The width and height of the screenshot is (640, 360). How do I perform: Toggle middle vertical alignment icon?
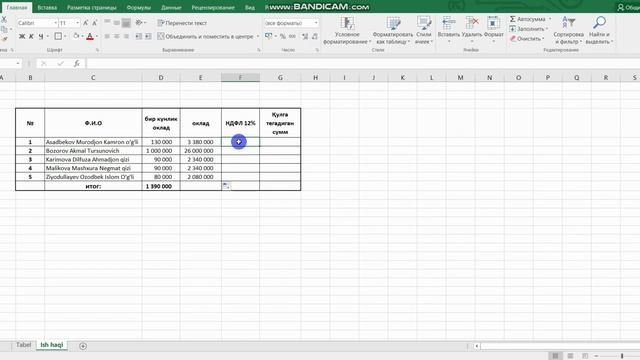117,23
